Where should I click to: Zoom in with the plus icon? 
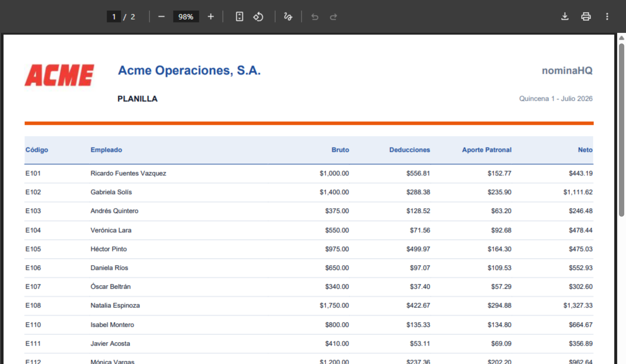[211, 17]
